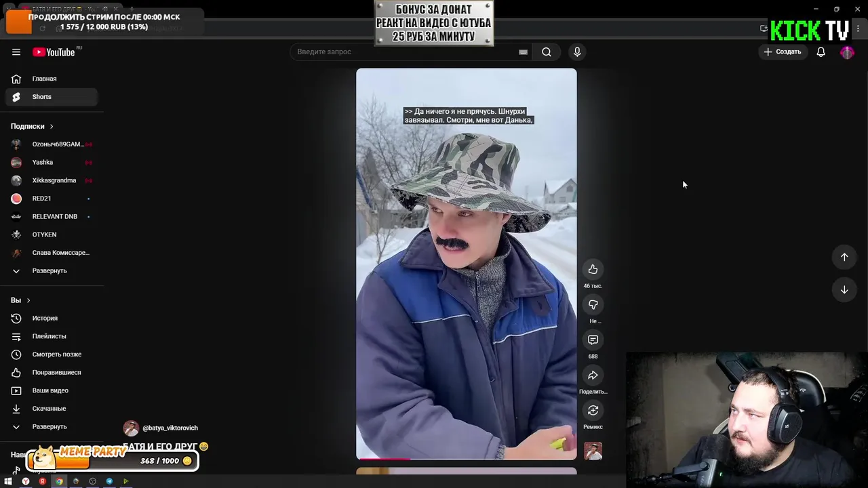Open the notifications bell
Viewport: 868px width, 488px height.
(x=821, y=52)
